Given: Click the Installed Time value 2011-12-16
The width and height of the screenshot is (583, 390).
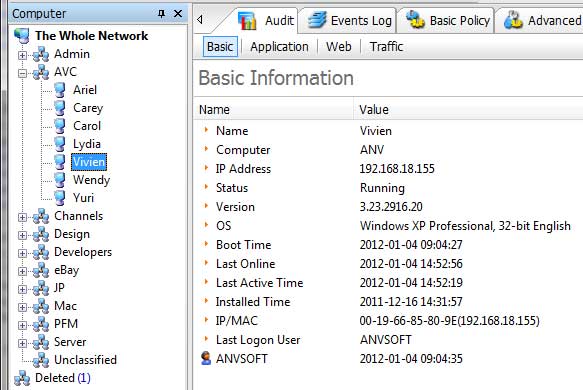Looking at the screenshot, I should (411, 302).
